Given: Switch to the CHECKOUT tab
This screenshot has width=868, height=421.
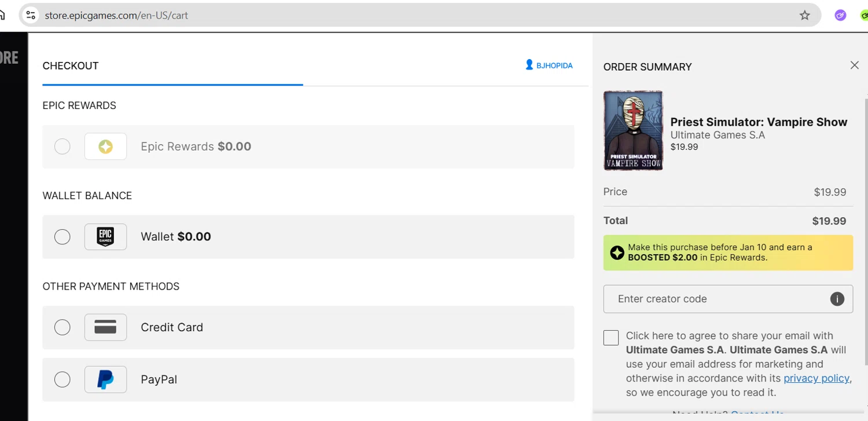Looking at the screenshot, I should (x=71, y=66).
